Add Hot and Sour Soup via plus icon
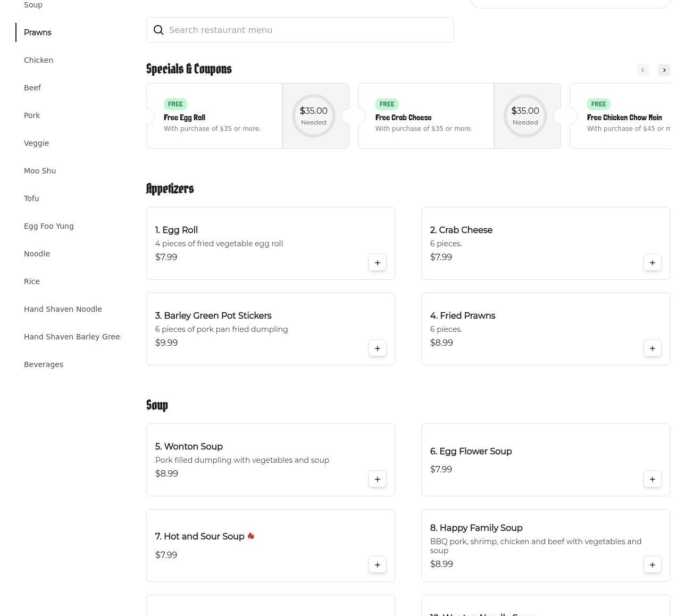This screenshot has width=686, height=616. 377,565
